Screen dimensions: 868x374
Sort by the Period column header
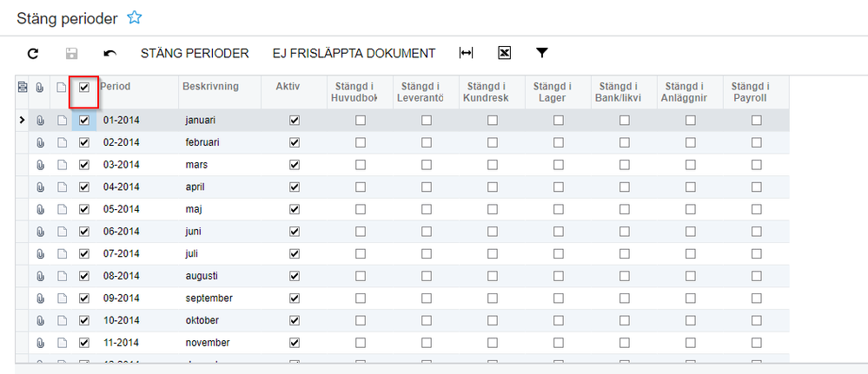point(116,87)
